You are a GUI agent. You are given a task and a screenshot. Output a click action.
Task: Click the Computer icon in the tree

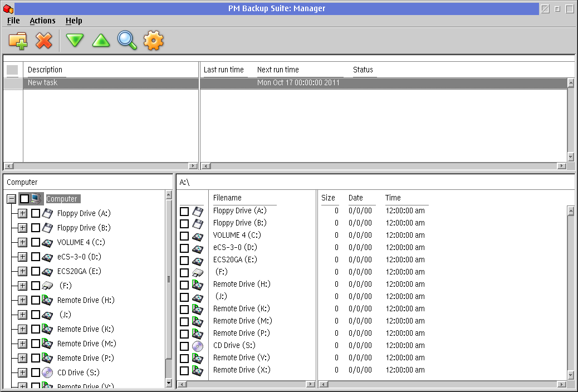tap(36, 199)
